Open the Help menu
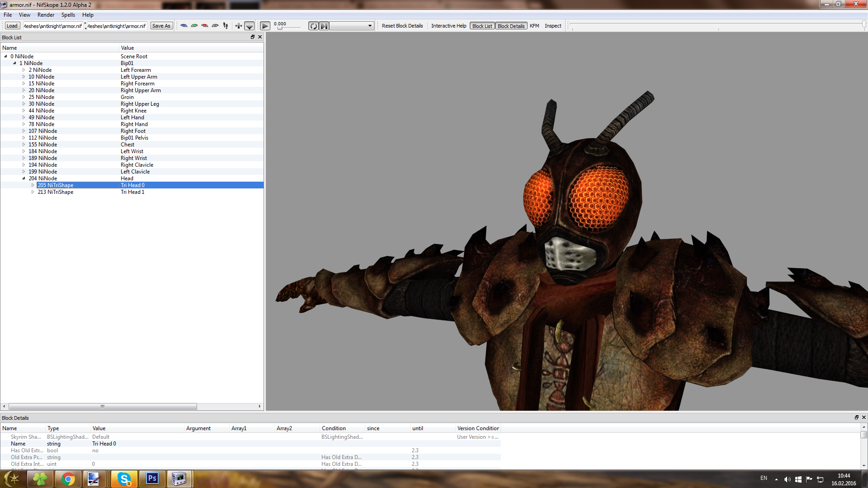This screenshot has height=488, width=868. tap(88, 15)
